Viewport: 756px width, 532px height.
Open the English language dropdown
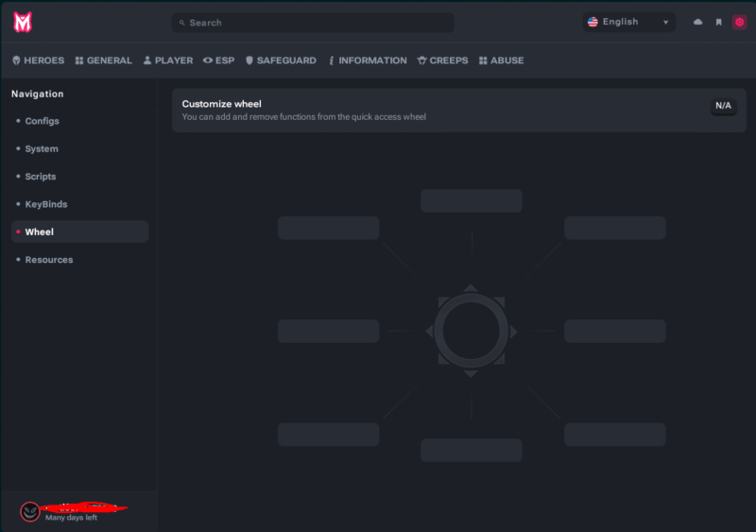[628, 22]
